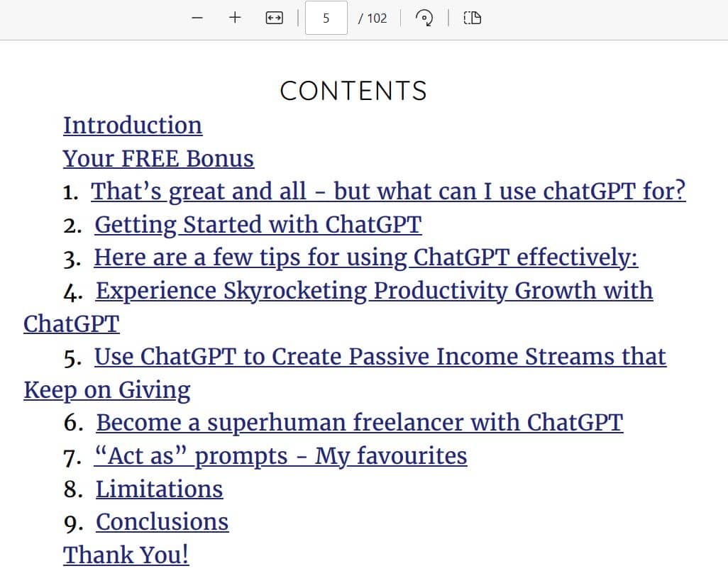Open the Conclusions chapter link

click(162, 522)
